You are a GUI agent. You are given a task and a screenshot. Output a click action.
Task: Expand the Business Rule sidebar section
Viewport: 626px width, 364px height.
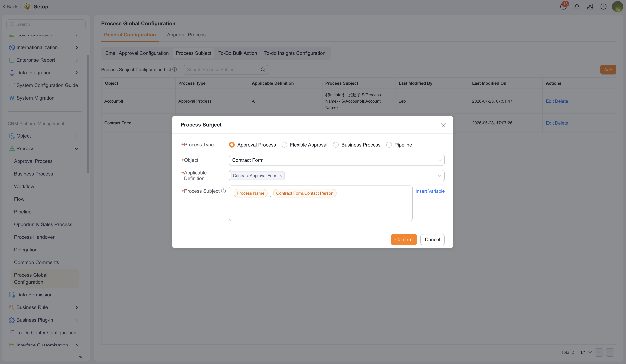pyautogui.click(x=77, y=307)
